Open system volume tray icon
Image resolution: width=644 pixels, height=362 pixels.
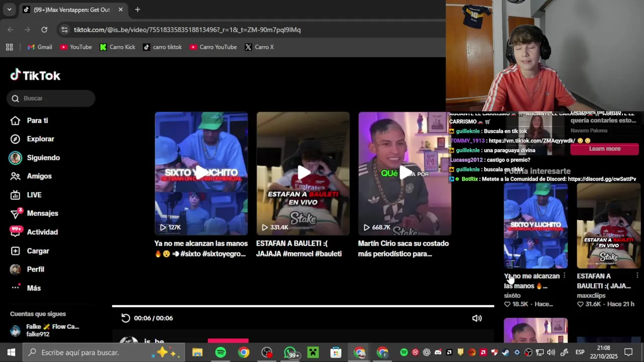point(551,352)
